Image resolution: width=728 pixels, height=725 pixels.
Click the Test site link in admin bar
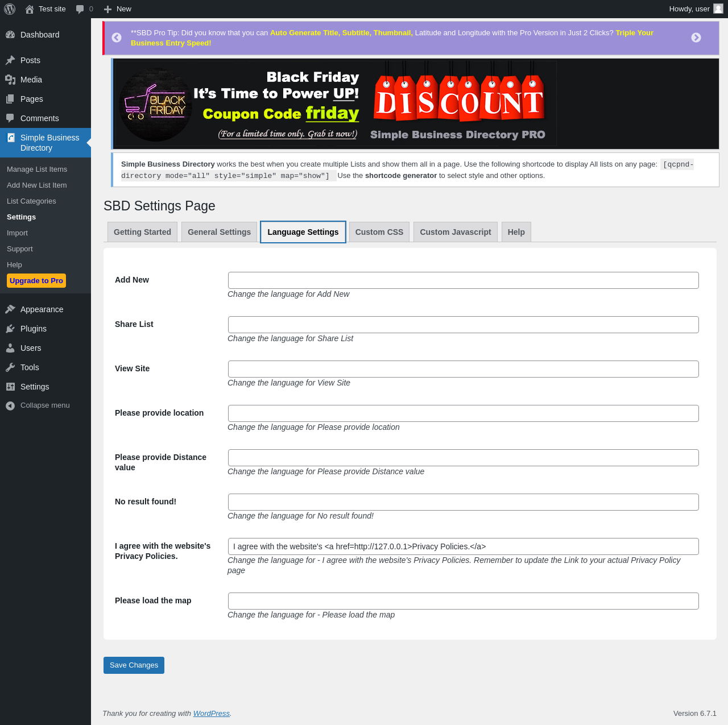(x=52, y=9)
